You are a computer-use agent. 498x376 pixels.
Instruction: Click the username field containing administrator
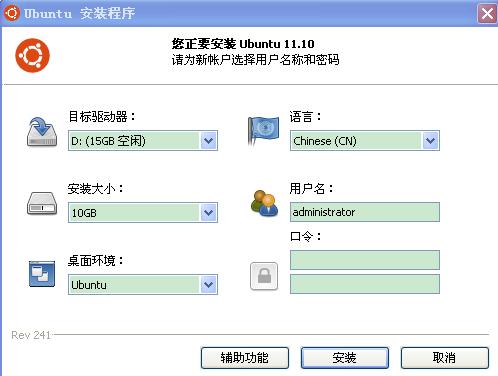click(365, 212)
